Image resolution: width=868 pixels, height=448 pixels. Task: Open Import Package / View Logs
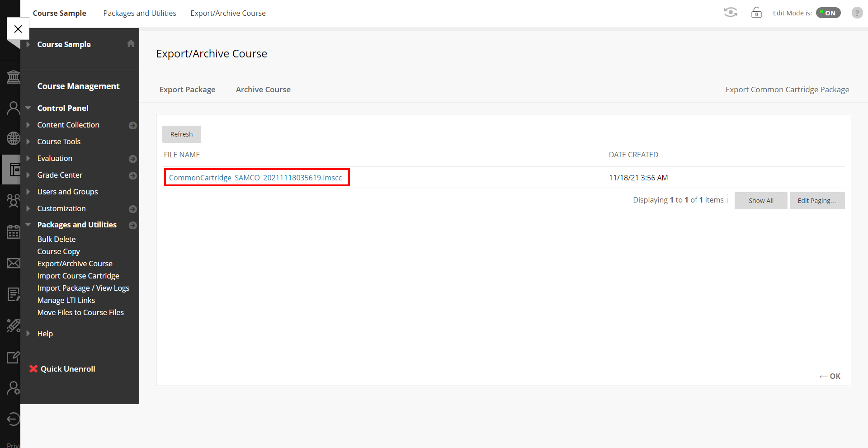83,288
